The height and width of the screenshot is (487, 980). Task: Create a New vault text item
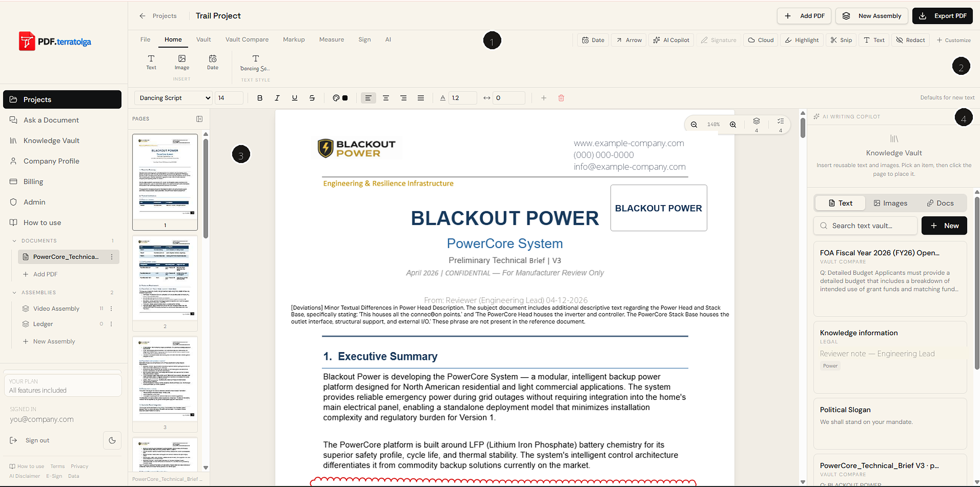point(944,226)
